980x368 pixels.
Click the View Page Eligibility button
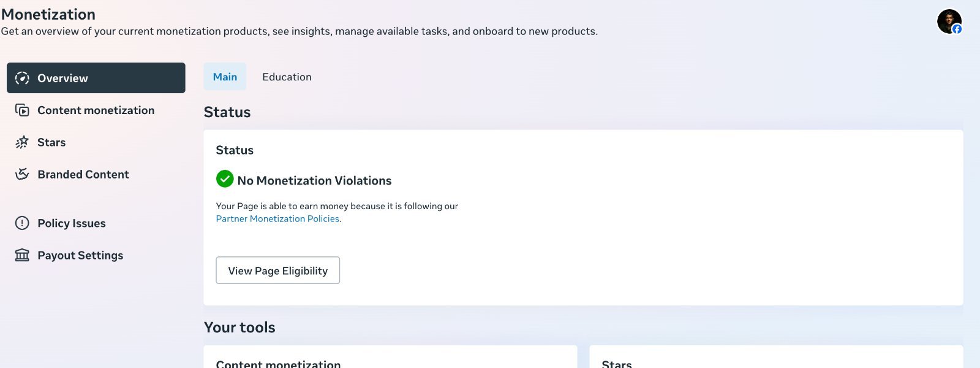(278, 270)
